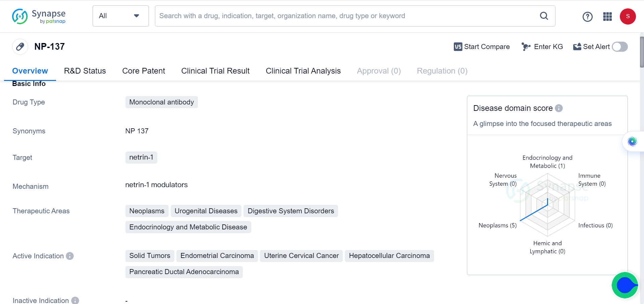Open the All search scope dropdown
This screenshot has height=304, width=644.
click(120, 16)
